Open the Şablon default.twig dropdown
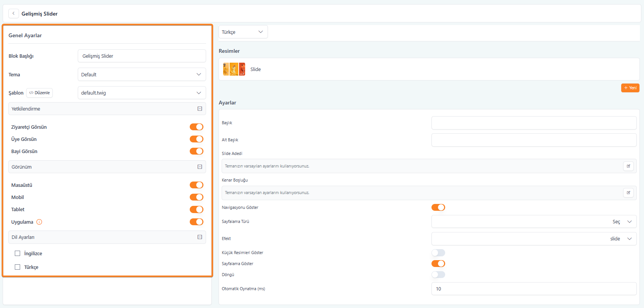Image resolution: width=644 pixels, height=308 pixels. coord(142,93)
